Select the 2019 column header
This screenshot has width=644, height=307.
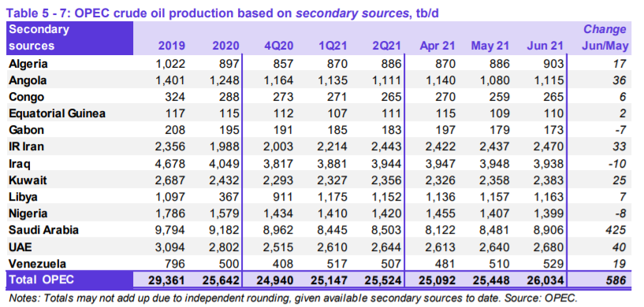click(172, 46)
